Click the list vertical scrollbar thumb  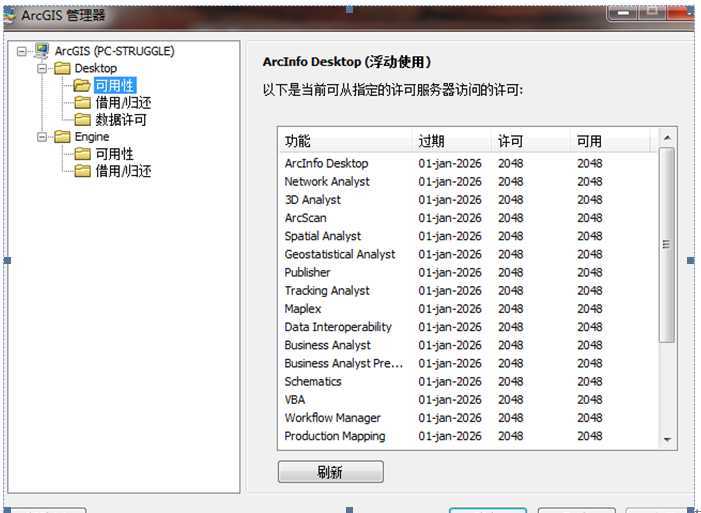pyautogui.click(x=667, y=245)
